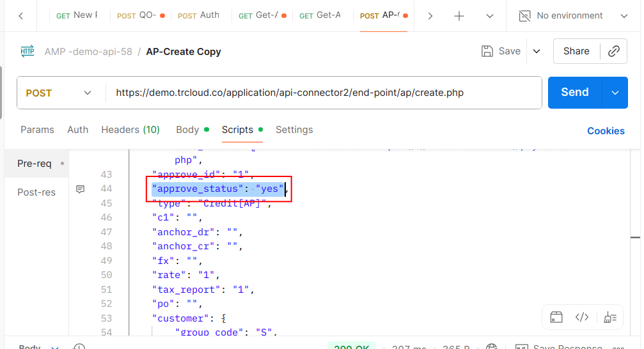The image size is (644, 349).
Task: Expand the Send button options arrow
Action: pos(615,93)
